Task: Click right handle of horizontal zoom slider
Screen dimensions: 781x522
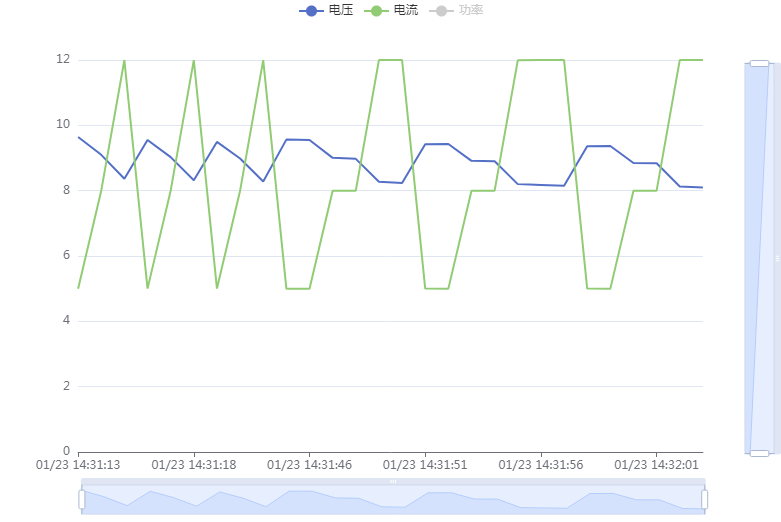Action: [x=704, y=499]
